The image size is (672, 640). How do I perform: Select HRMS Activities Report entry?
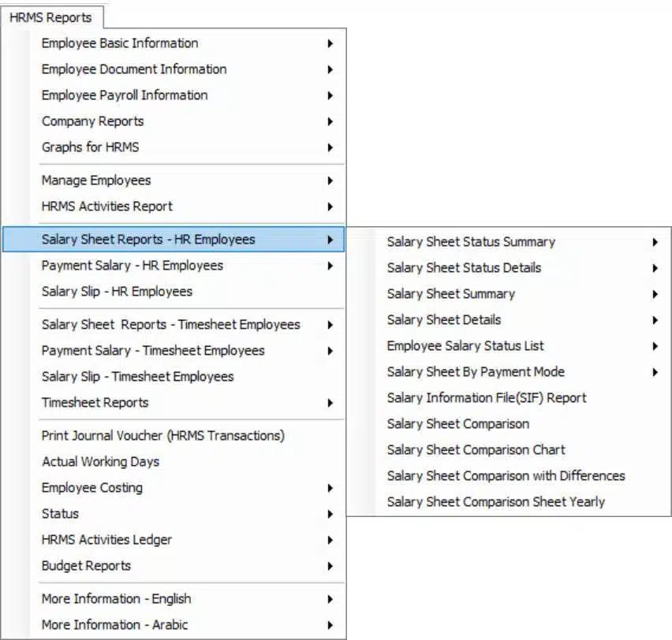(x=174, y=207)
